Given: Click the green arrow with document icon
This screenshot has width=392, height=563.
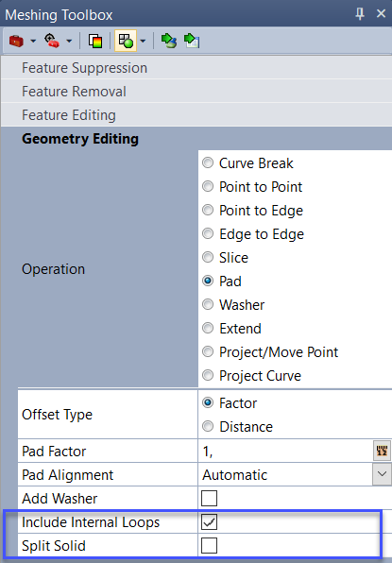Looking at the screenshot, I should click(192, 41).
